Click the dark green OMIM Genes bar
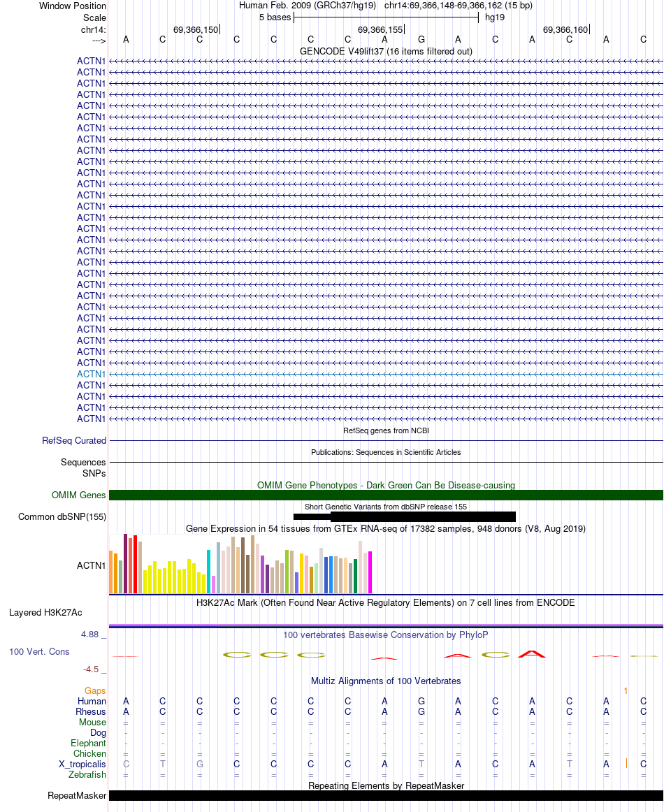This screenshot has width=664, height=812. [x=386, y=495]
